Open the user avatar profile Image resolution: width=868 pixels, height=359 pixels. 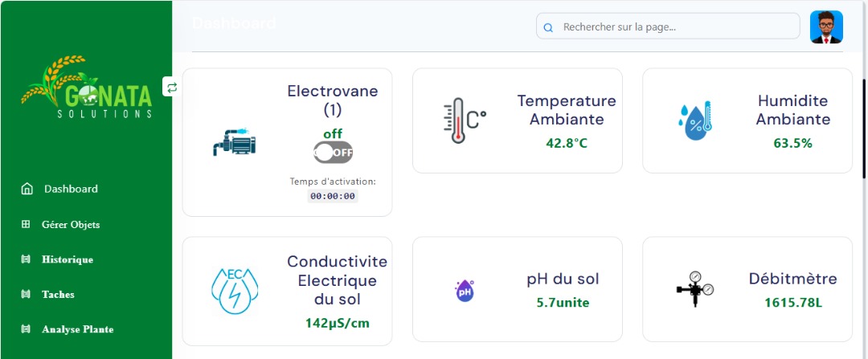826,27
